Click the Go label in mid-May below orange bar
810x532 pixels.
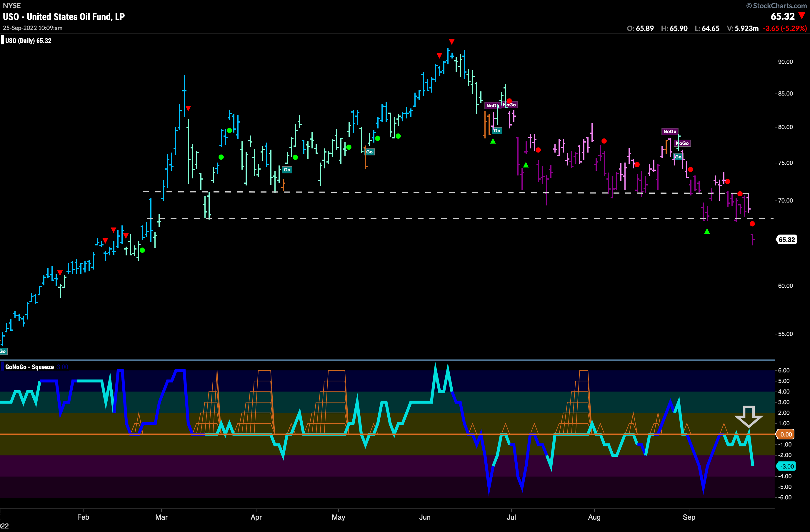click(x=369, y=152)
